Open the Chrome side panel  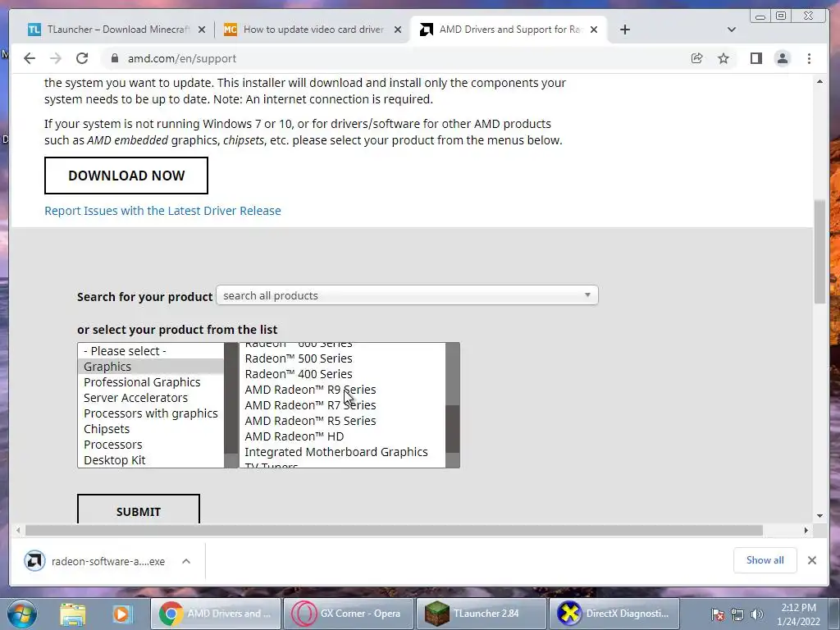click(x=756, y=58)
